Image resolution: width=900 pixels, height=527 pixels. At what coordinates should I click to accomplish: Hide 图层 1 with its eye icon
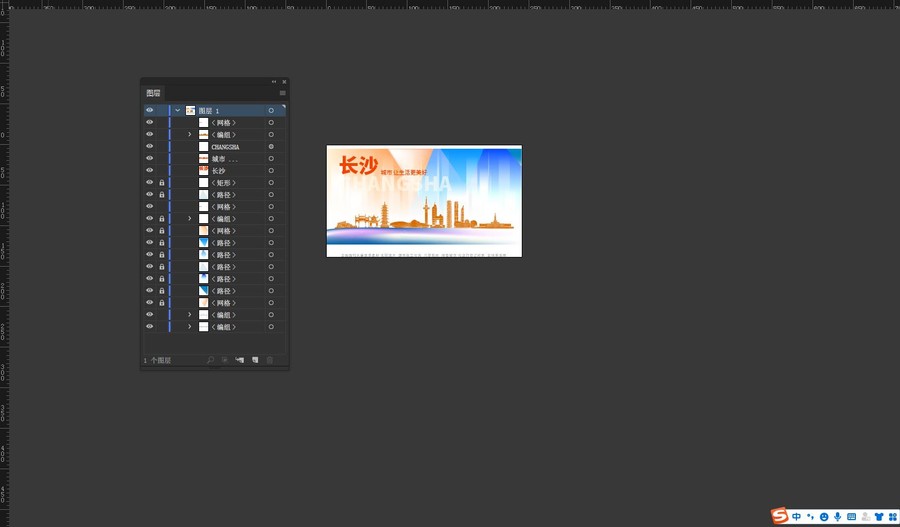150,110
